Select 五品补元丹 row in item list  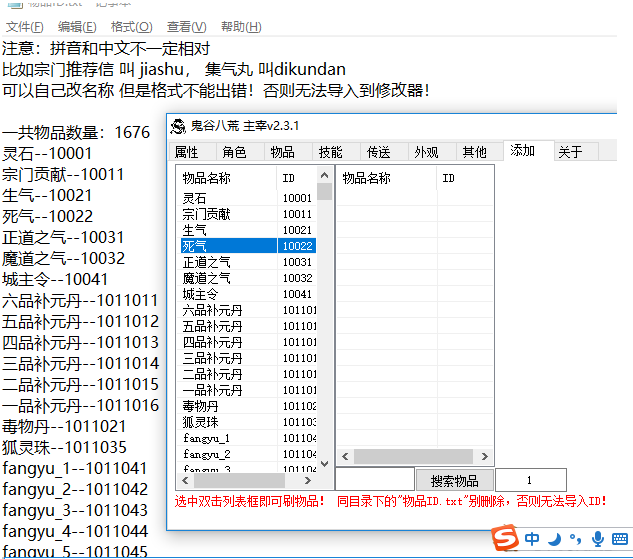pos(247,326)
